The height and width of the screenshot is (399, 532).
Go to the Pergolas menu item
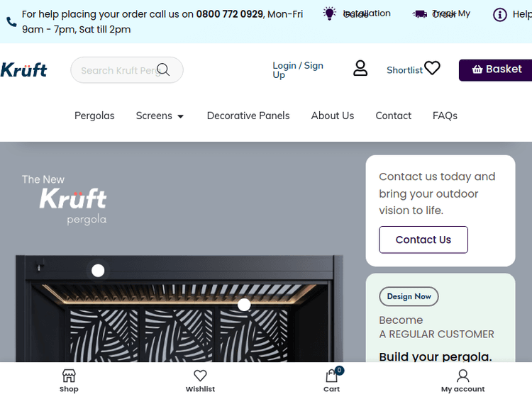click(94, 116)
